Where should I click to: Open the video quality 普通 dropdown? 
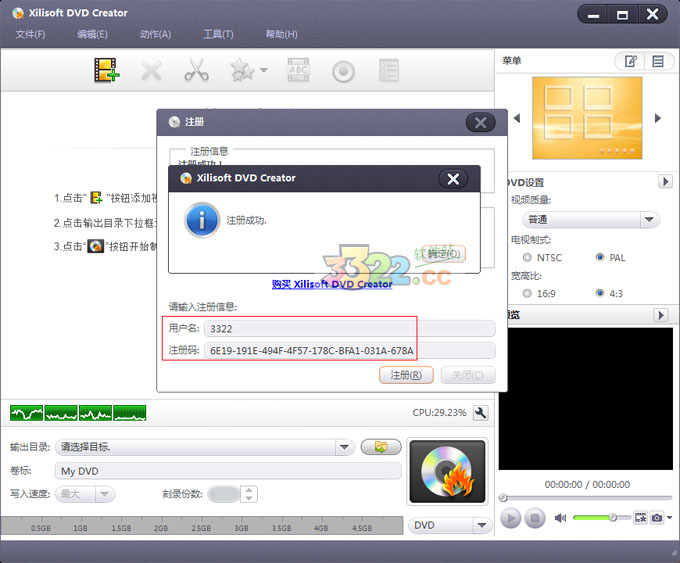[591, 220]
